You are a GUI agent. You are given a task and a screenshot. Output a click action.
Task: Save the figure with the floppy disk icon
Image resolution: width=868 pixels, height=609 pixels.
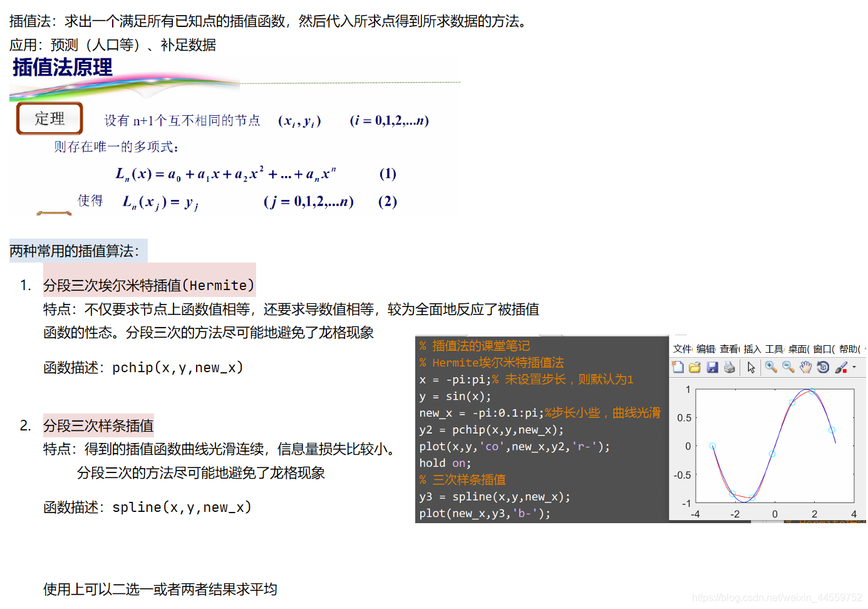pos(712,367)
